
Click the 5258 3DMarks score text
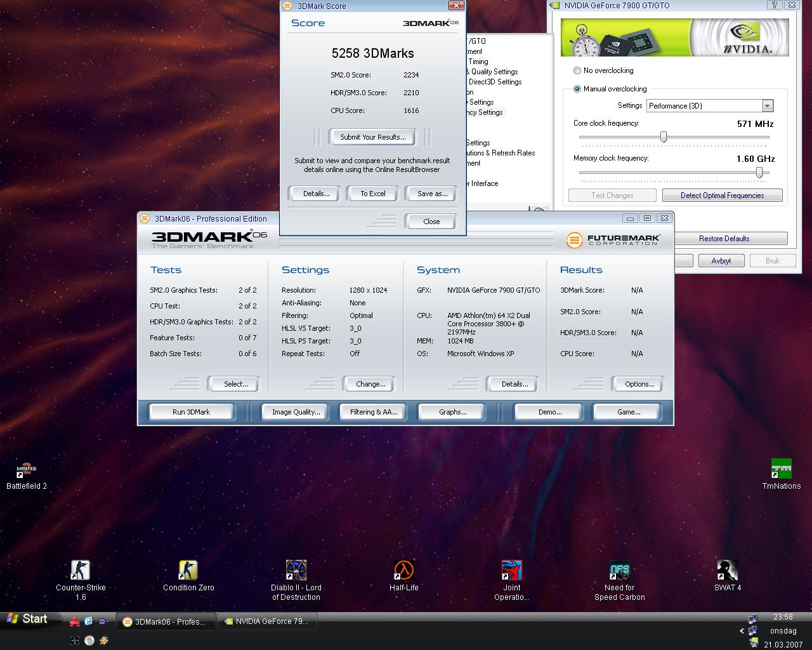(x=372, y=53)
